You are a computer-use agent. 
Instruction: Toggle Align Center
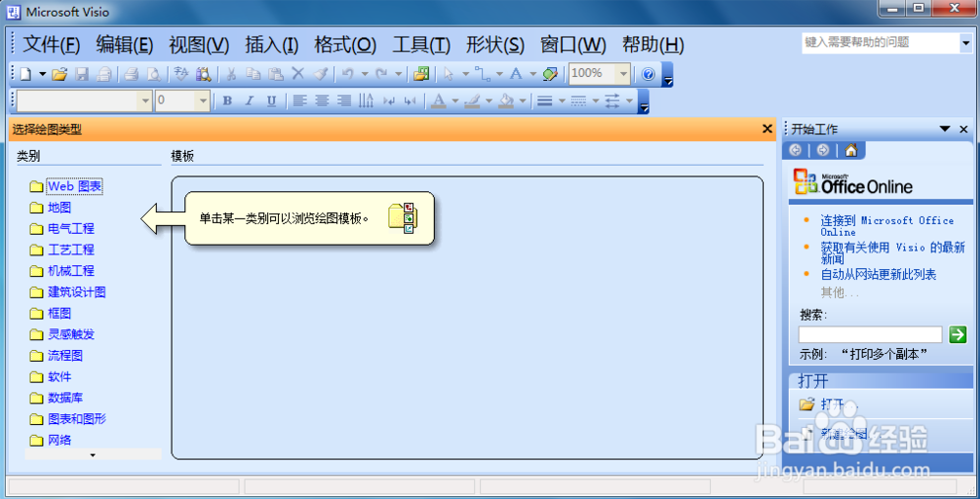321,101
